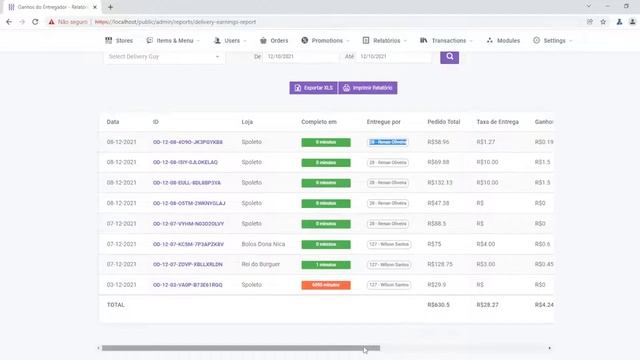
Task: Click the horizontal scrollbar right arrow
Action: tap(550, 348)
